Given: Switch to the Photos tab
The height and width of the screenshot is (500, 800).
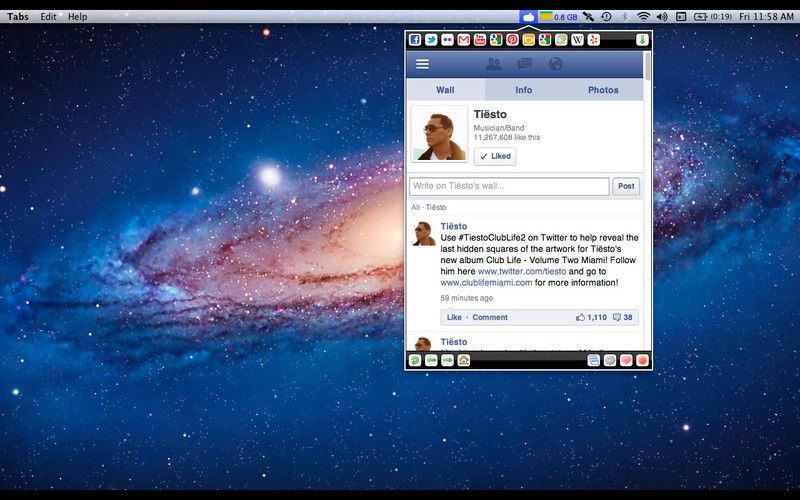Looking at the screenshot, I should point(603,90).
